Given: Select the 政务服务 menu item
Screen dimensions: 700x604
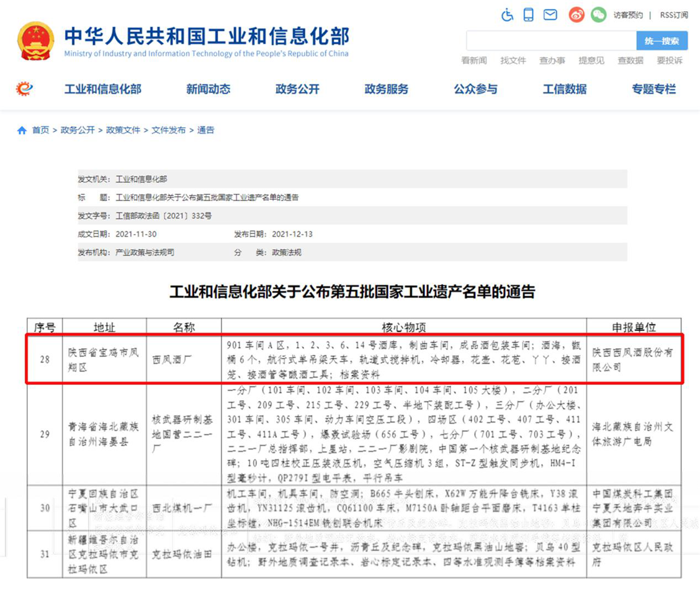Looking at the screenshot, I should coord(387,89).
